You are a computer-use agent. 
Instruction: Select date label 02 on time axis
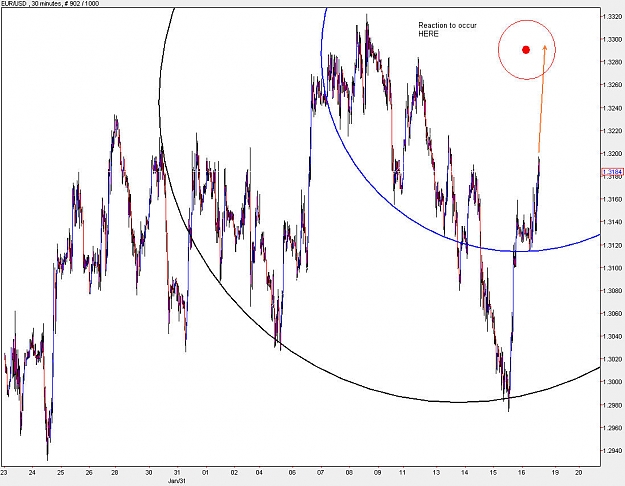[234, 473]
